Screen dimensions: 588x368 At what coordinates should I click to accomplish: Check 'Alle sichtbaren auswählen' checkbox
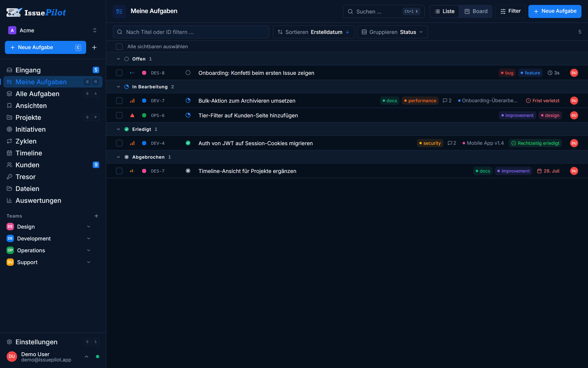coord(119,47)
